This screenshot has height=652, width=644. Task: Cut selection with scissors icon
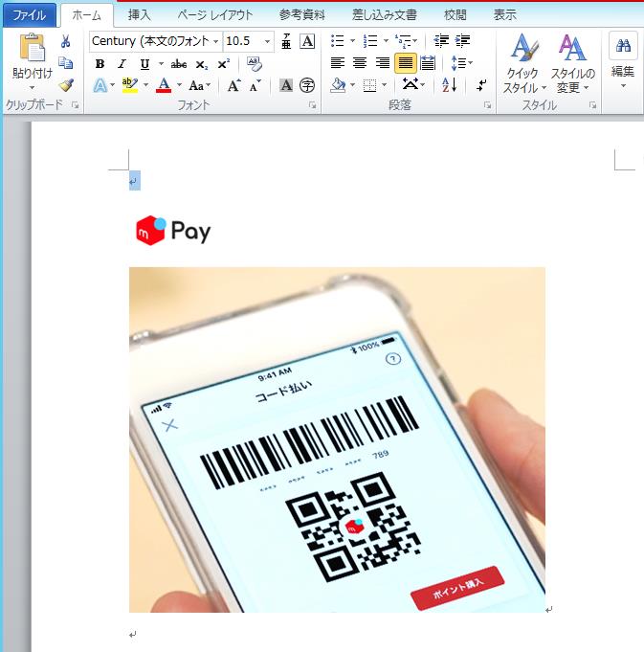(x=65, y=41)
